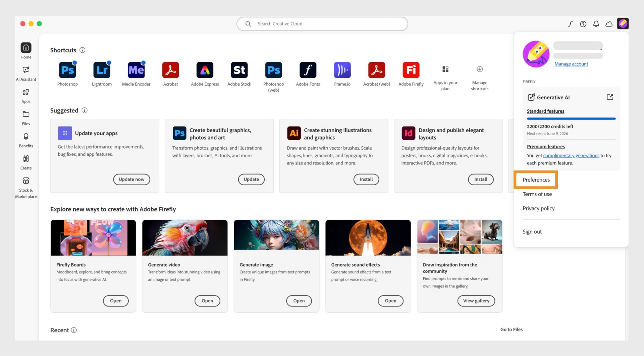This screenshot has height=356, width=644.
Task: Click the View gallery button
Action: (476, 301)
